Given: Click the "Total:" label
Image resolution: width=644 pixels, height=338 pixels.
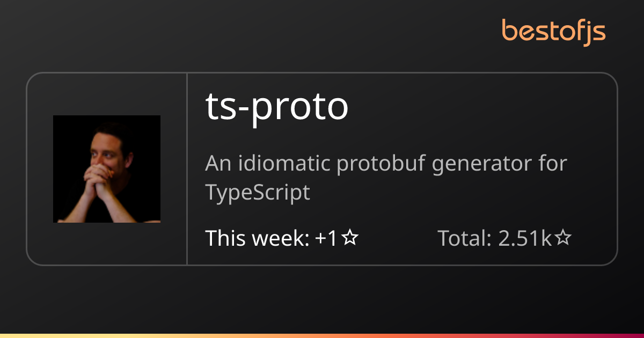Looking at the screenshot, I should [465, 238].
